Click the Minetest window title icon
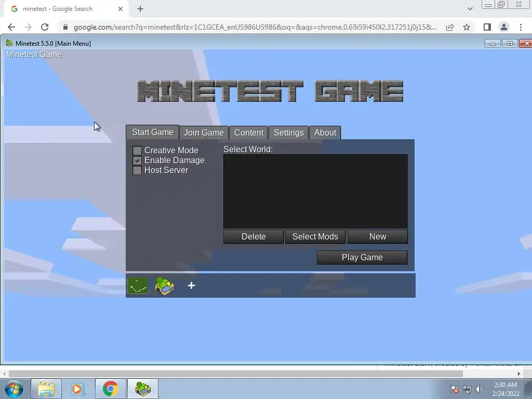The height and width of the screenshot is (399, 532). [9, 44]
